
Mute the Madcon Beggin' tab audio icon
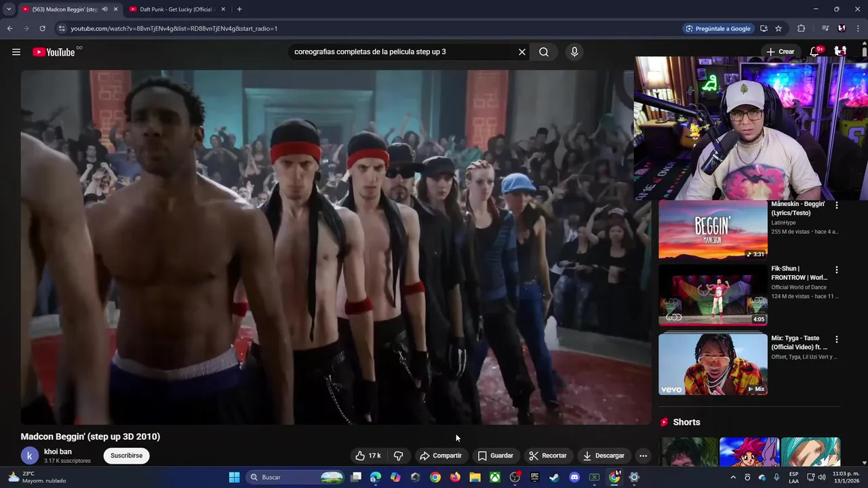coord(104,9)
